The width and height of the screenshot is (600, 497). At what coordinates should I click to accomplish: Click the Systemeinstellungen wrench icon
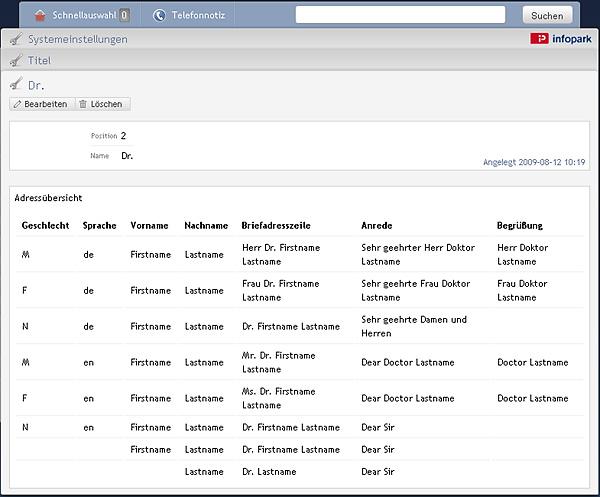[x=16, y=39]
